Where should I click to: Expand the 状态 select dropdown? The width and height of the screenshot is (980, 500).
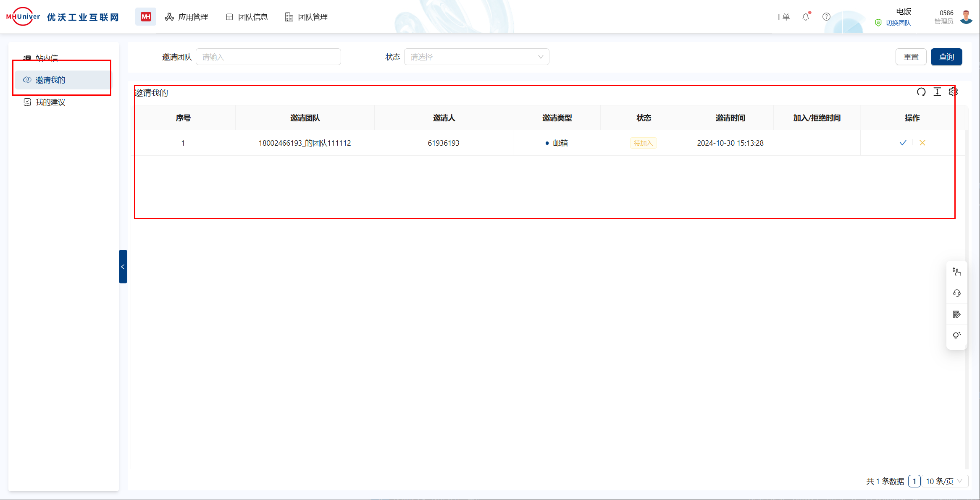coord(476,57)
